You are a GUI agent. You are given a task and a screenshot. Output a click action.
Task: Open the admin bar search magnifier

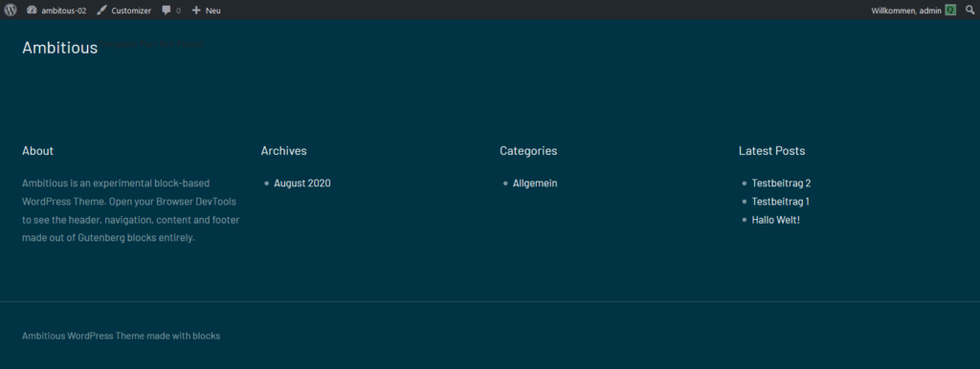click(970, 10)
